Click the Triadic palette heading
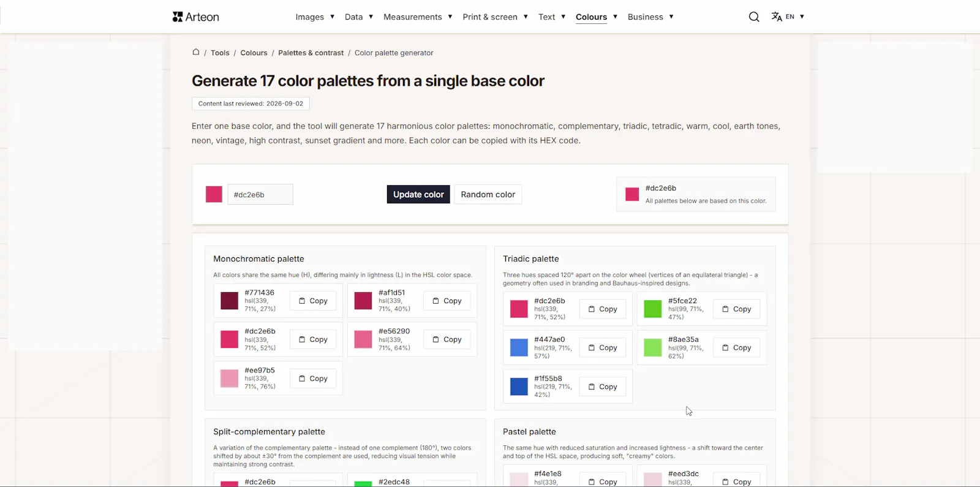The image size is (980, 487). click(x=530, y=259)
